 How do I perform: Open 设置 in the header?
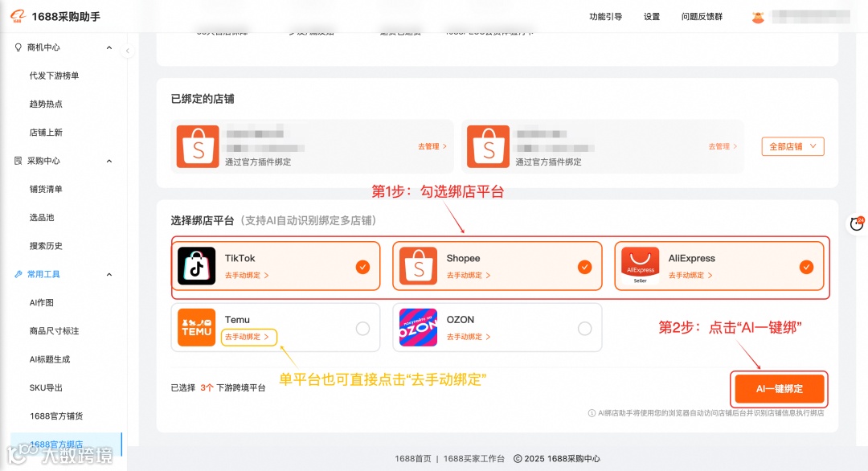pos(652,17)
